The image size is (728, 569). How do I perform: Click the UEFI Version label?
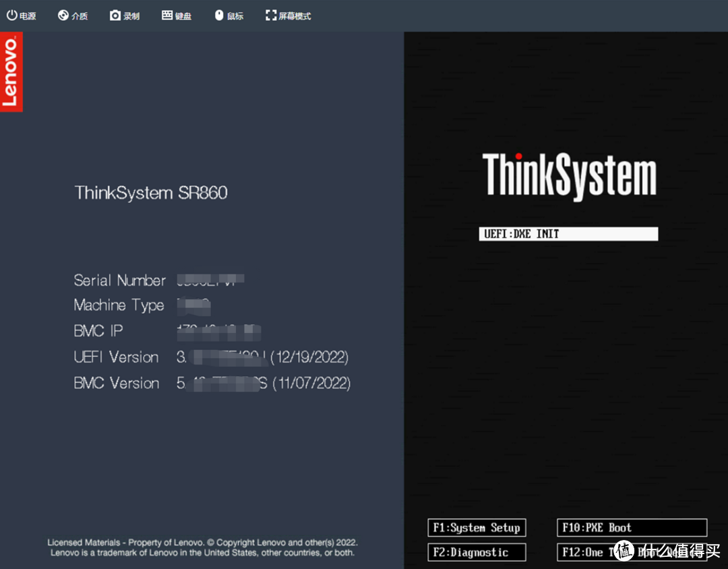pyautogui.click(x=116, y=357)
